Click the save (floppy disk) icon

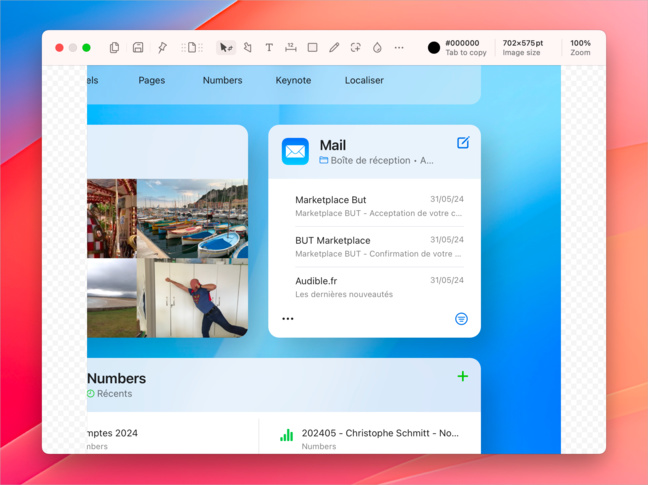click(x=138, y=48)
